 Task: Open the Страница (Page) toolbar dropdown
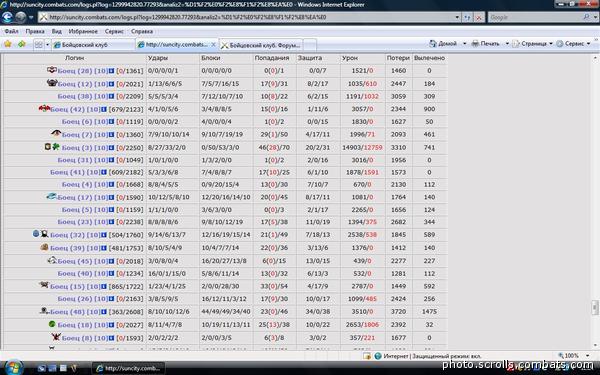[x=533, y=44]
